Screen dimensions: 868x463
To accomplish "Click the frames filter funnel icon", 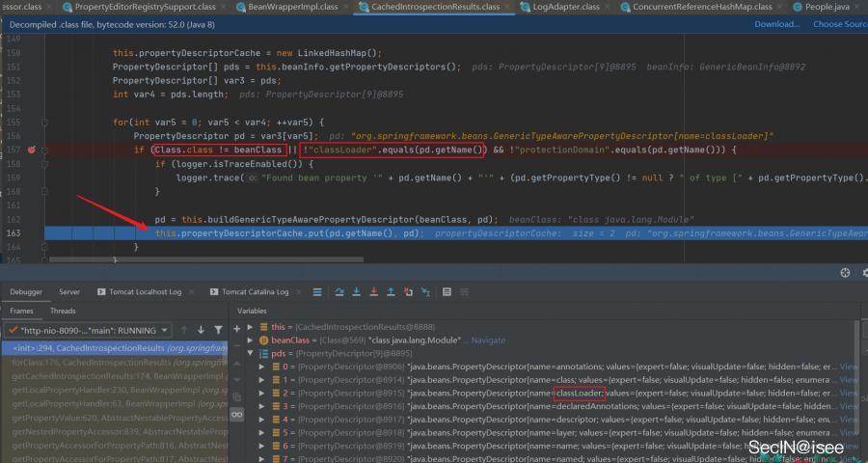I will (x=218, y=330).
